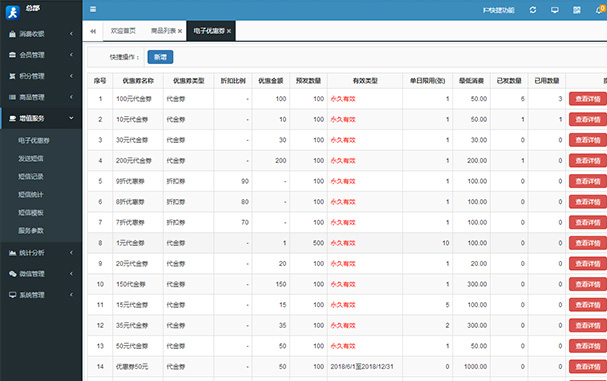Click the refresh icon in top bar

click(x=533, y=10)
